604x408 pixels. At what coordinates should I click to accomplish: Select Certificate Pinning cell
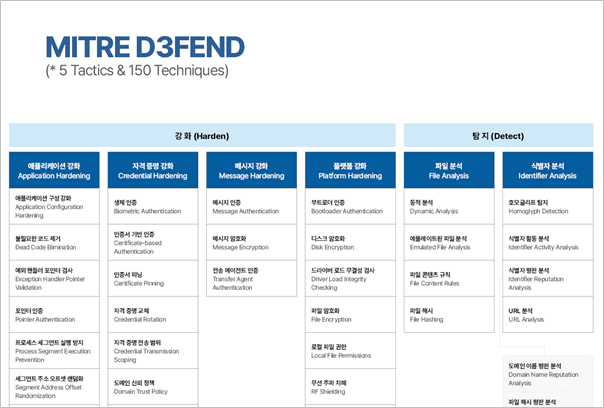pos(153,279)
